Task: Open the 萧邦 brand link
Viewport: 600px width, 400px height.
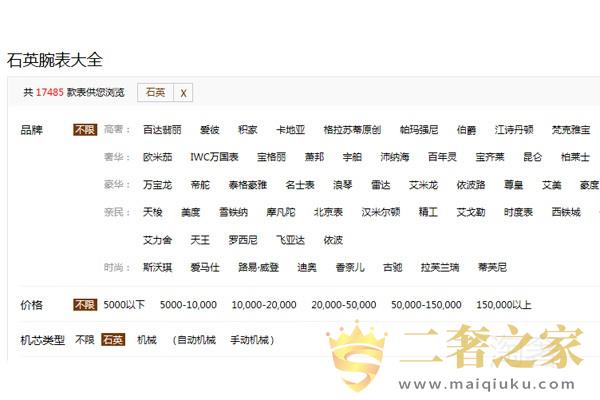Action: click(x=314, y=157)
